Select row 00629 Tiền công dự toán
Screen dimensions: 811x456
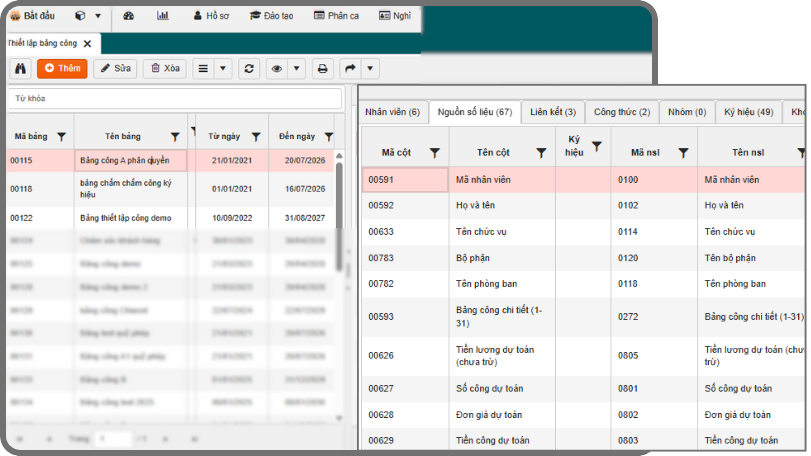[x=583, y=440]
